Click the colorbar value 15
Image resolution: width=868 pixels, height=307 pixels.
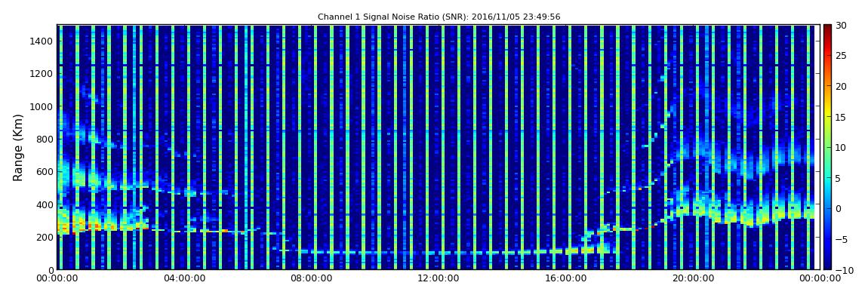(x=841, y=117)
